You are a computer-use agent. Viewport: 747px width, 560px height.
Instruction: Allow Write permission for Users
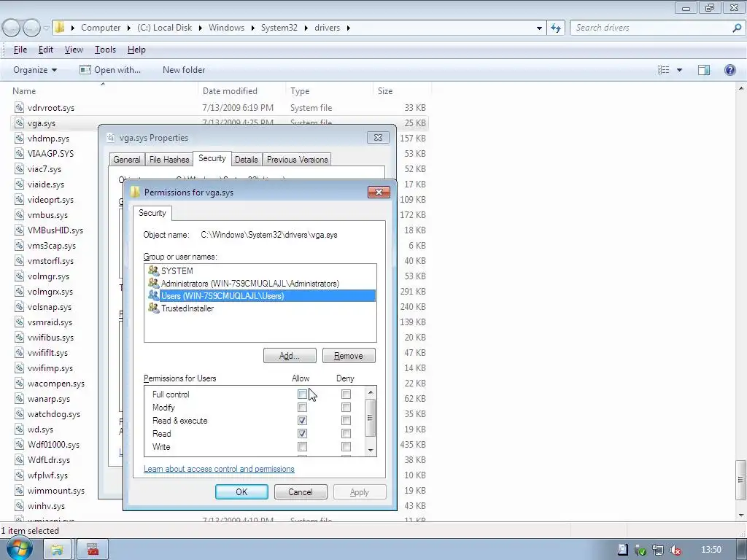pos(302,447)
